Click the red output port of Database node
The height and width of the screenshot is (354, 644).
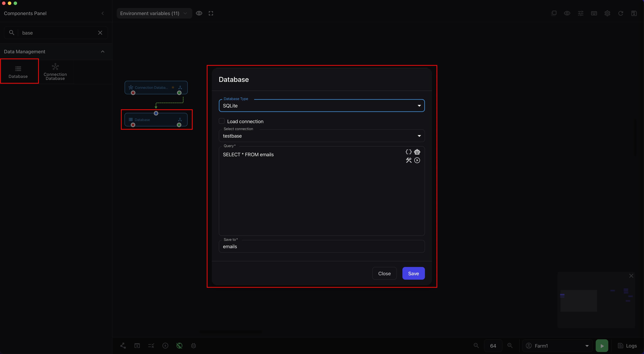133,125
